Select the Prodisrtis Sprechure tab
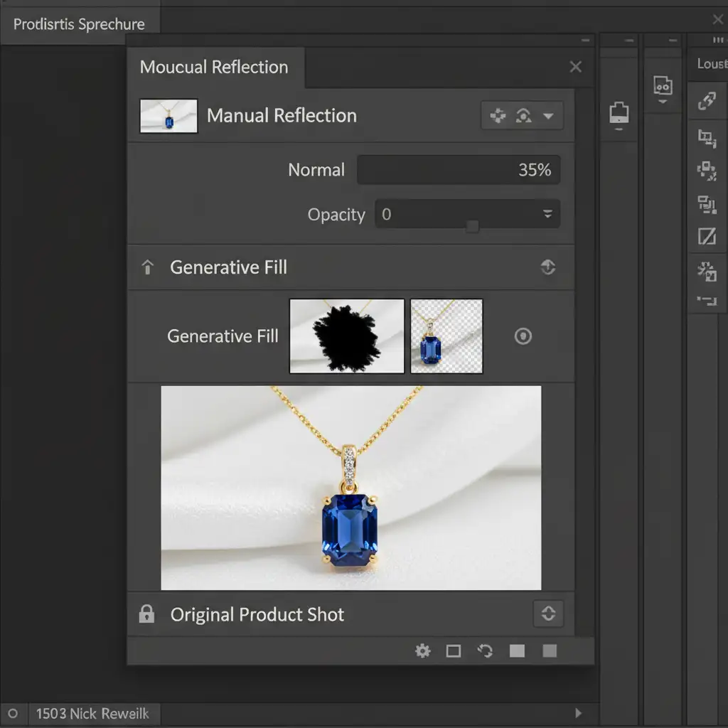The height and width of the screenshot is (728, 728). (79, 24)
